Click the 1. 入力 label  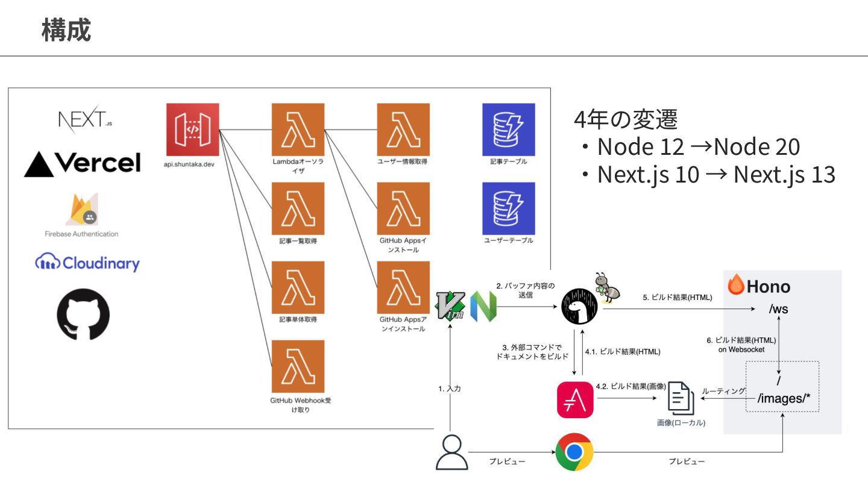[450, 389]
